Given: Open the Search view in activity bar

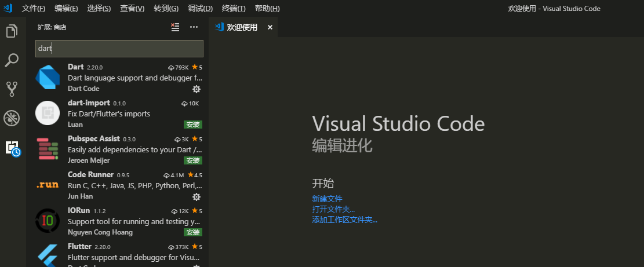Looking at the screenshot, I should [x=12, y=60].
